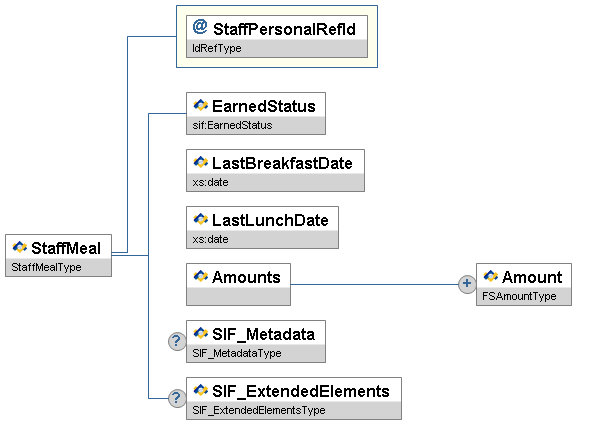
Task: Click the optional question mark of SIF_Metadata
Action: point(177,341)
